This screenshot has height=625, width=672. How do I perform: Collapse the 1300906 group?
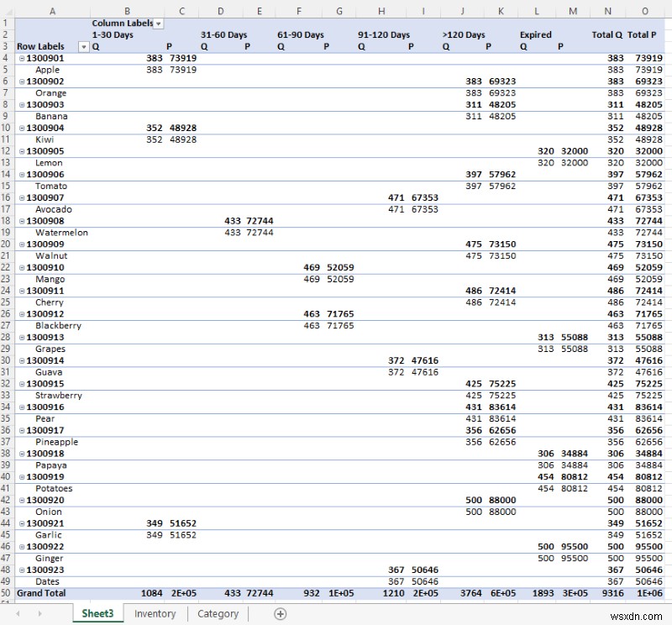coord(22,175)
